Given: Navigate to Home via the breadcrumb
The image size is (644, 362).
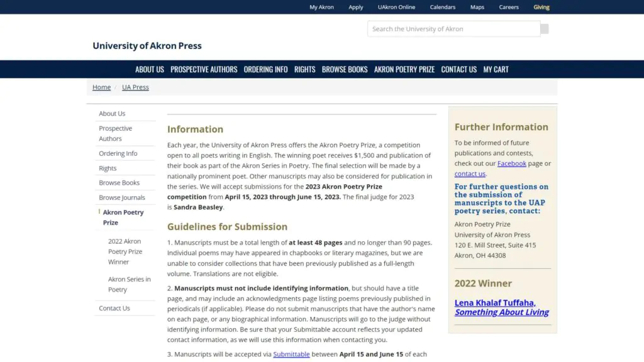Looking at the screenshot, I should (x=101, y=87).
